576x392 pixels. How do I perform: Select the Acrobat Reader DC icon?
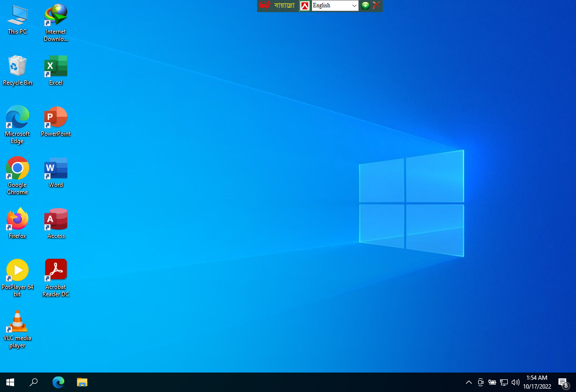pyautogui.click(x=56, y=271)
